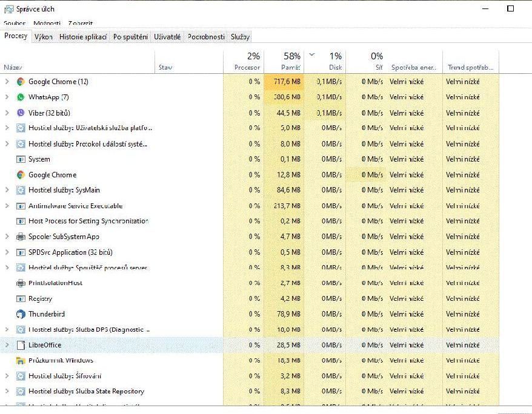Click the Antimalware Service Executable icon

[x=21, y=206]
